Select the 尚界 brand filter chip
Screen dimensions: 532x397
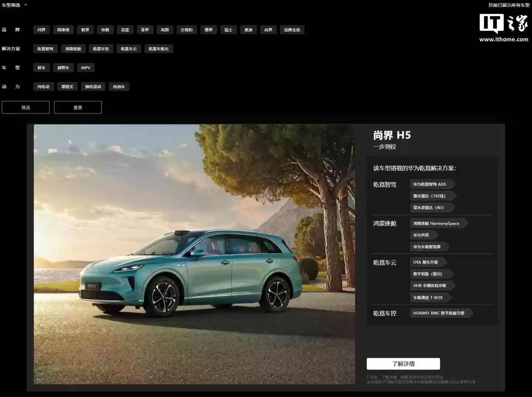point(268,30)
